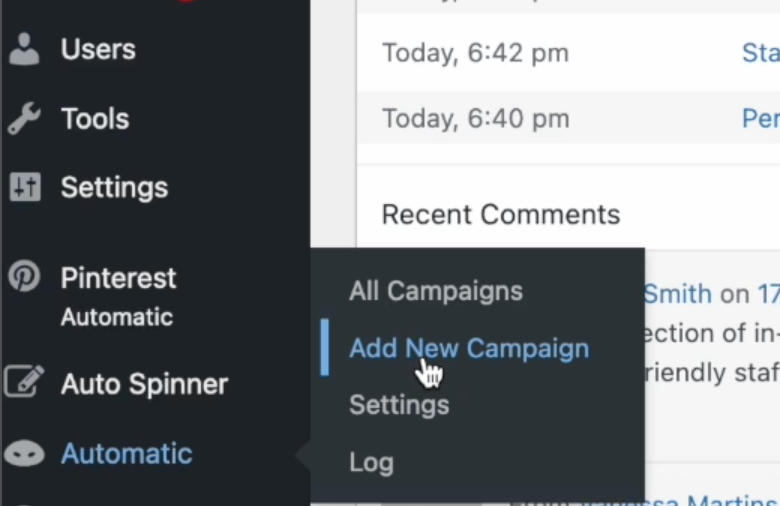Click the Automatic robot face icon
780x506 pixels.
tap(24, 454)
